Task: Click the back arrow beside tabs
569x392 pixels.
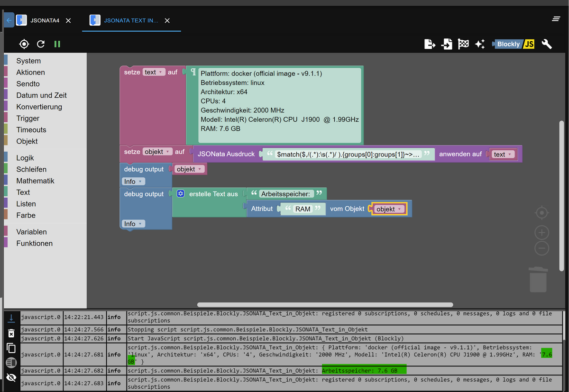Action: click(x=9, y=20)
